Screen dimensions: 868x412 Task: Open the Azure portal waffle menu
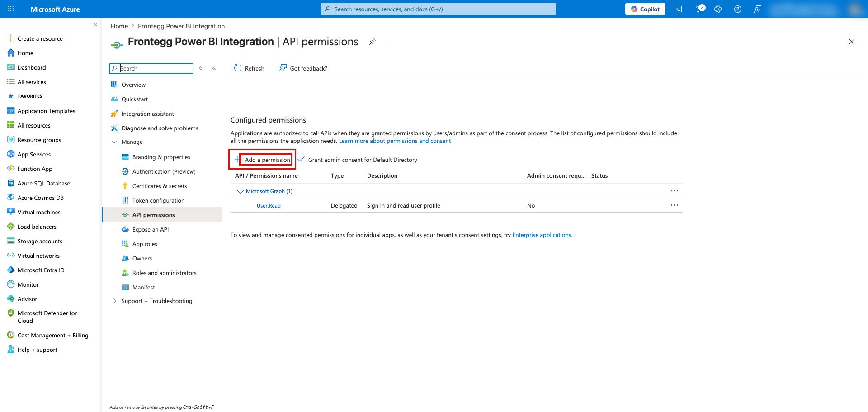(11, 9)
